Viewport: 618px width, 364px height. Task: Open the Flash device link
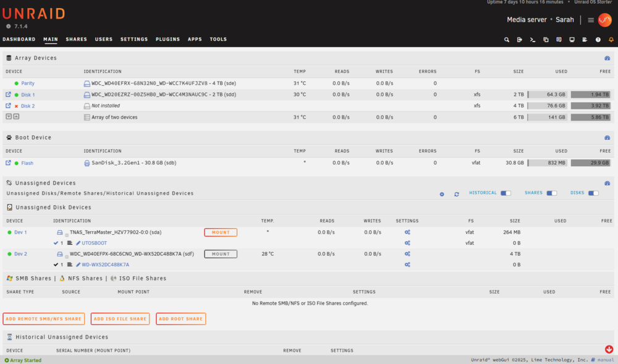27,163
